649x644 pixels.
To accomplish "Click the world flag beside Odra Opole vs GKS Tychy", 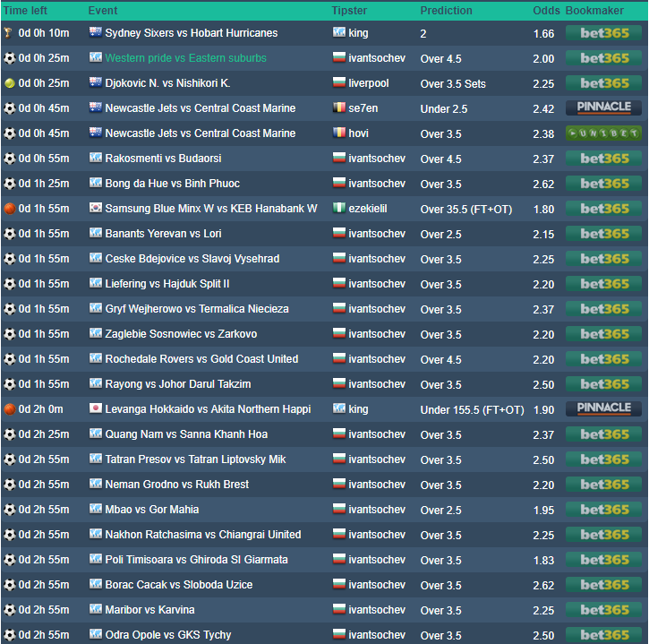I will tap(96, 633).
